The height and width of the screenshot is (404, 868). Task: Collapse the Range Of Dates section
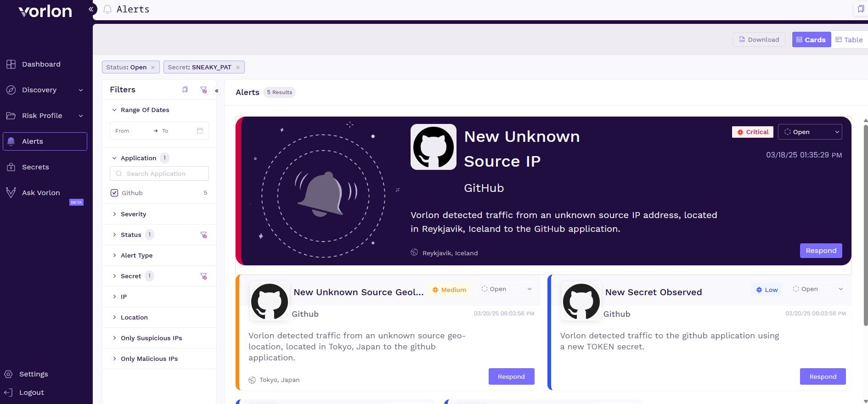click(114, 110)
